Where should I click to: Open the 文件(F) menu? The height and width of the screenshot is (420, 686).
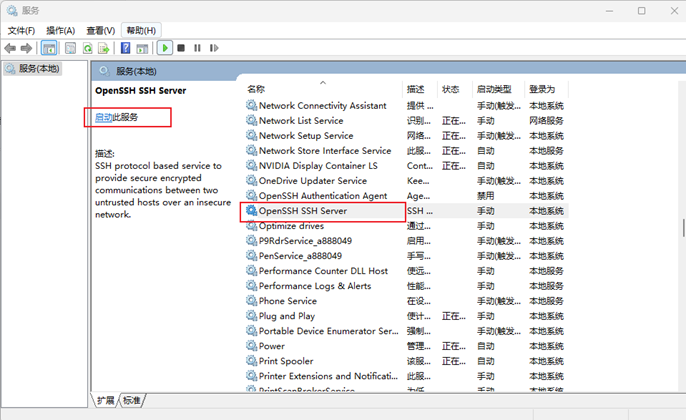[x=22, y=30]
